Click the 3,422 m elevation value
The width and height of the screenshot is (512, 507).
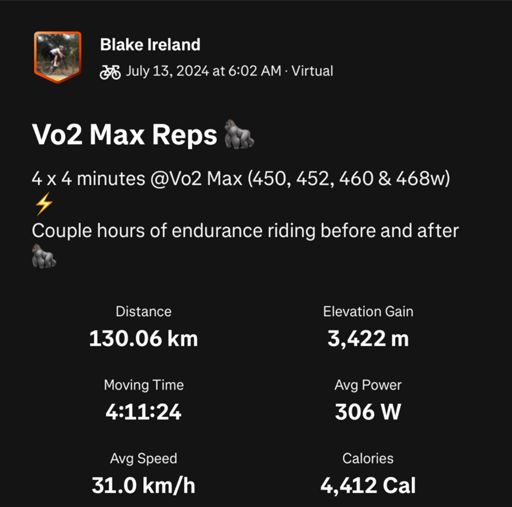368,339
